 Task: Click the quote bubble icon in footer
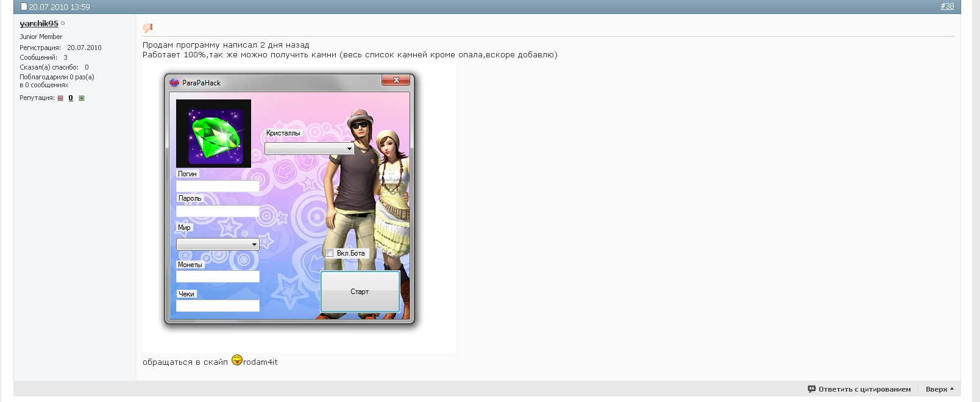[811, 389]
